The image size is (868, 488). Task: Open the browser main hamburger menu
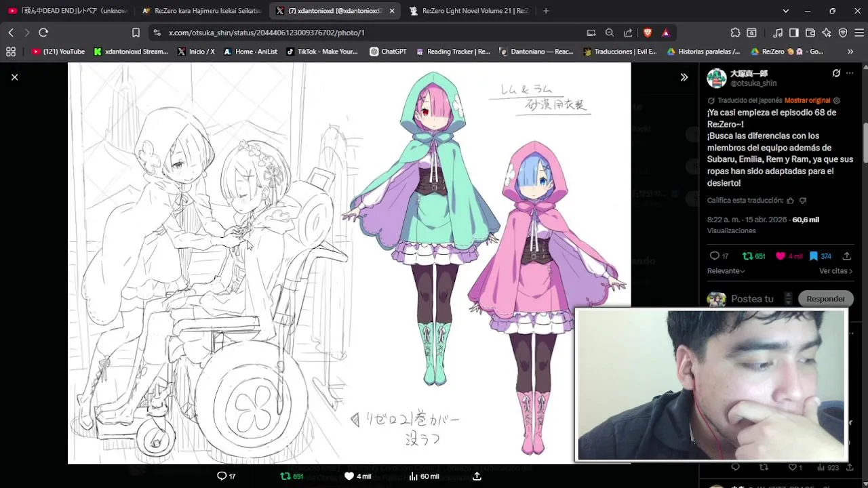click(859, 33)
